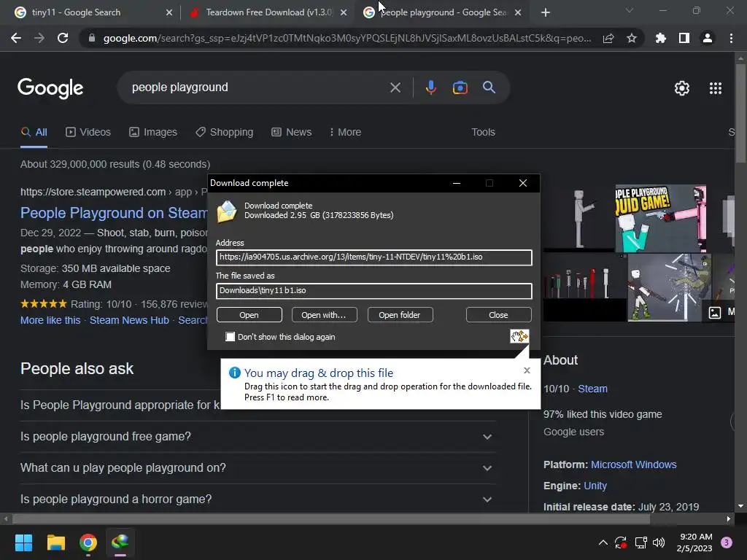This screenshot has height=560, width=747.
Task: Click the horizontal page scrollbar
Action: [x=332, y=518]
